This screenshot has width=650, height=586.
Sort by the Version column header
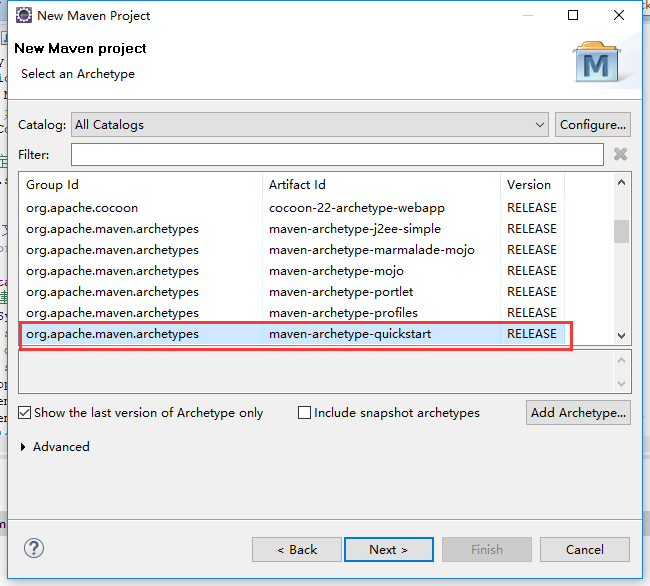tap(532, 184)
